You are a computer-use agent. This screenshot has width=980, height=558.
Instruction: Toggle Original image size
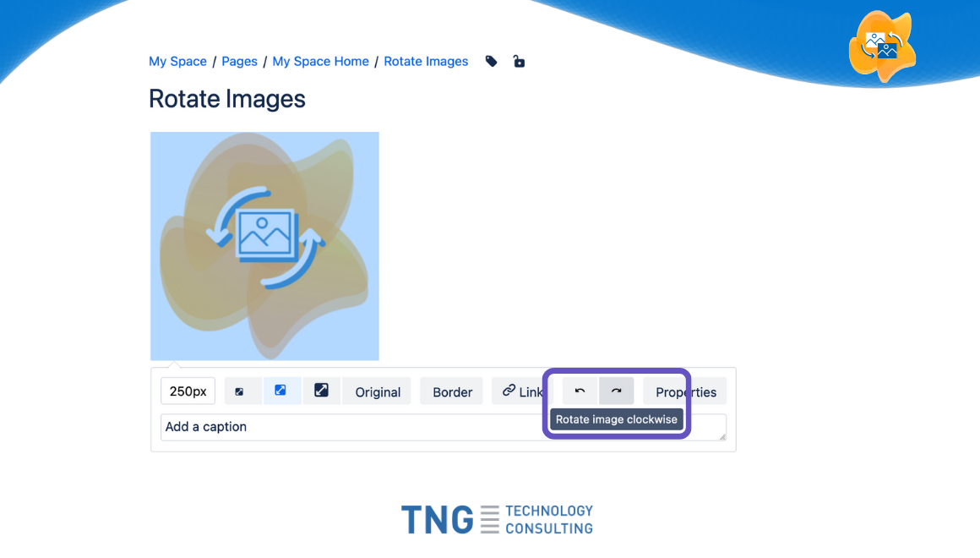[376, 391]
